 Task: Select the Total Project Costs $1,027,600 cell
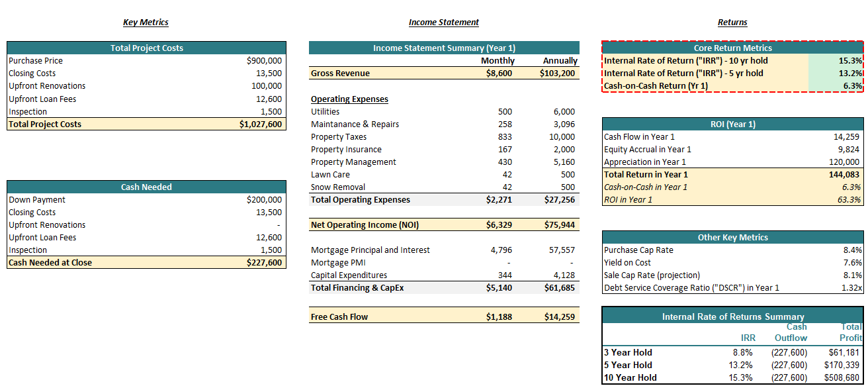coord(261,124)
